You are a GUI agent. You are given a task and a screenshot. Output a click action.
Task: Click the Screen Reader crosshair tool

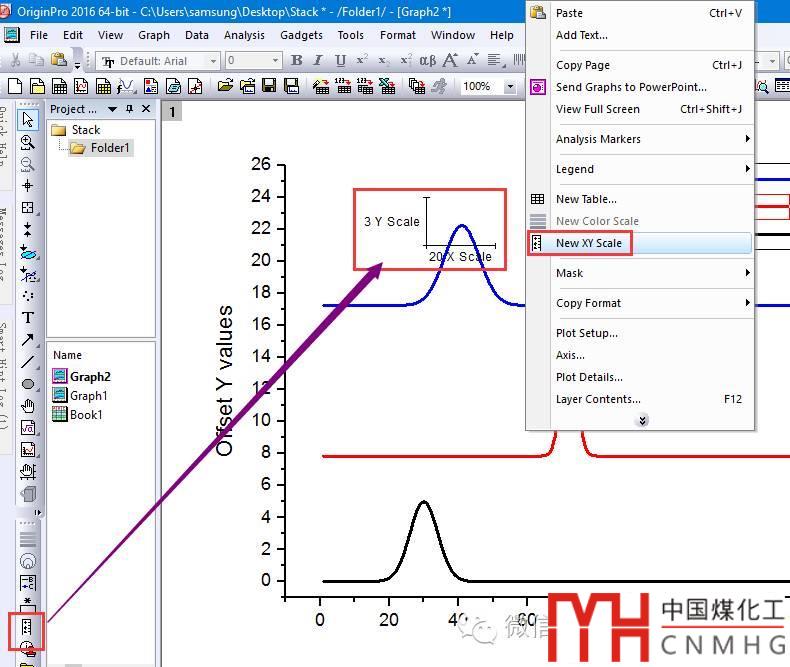pos(28,186)
